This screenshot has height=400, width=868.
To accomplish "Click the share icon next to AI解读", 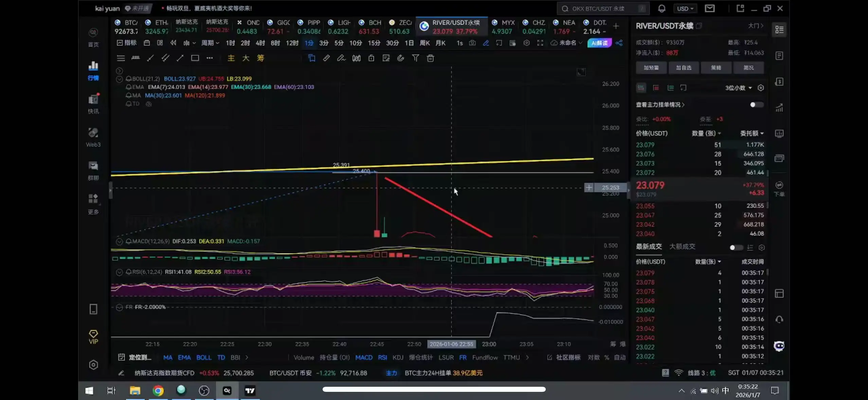I will (619, 43).
